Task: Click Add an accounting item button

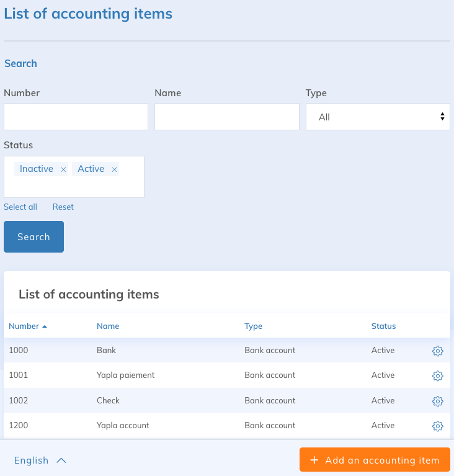Action: (375, 460)
